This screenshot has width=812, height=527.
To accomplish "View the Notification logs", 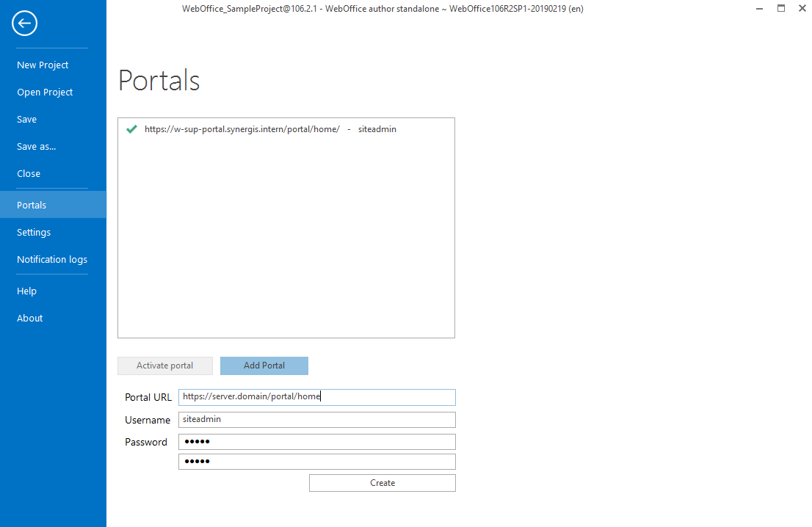I will [x=51, y=259].
